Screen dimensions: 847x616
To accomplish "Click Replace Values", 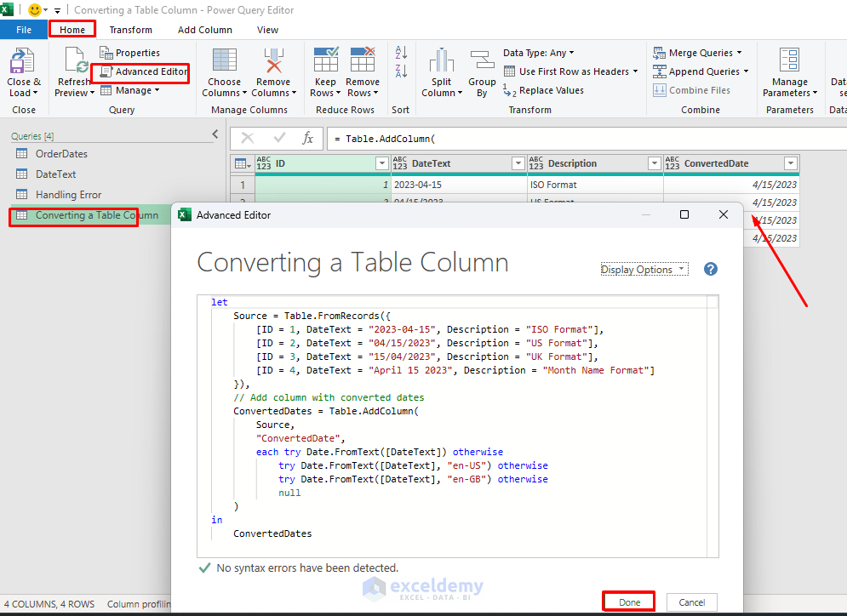I will pos(543,90).
